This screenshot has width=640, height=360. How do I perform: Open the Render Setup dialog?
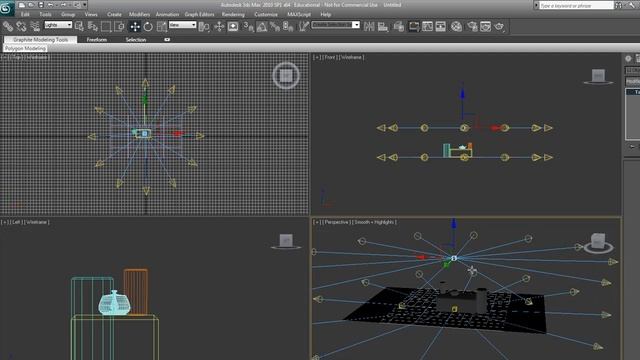pyautogui.click(x=472, y=27)
